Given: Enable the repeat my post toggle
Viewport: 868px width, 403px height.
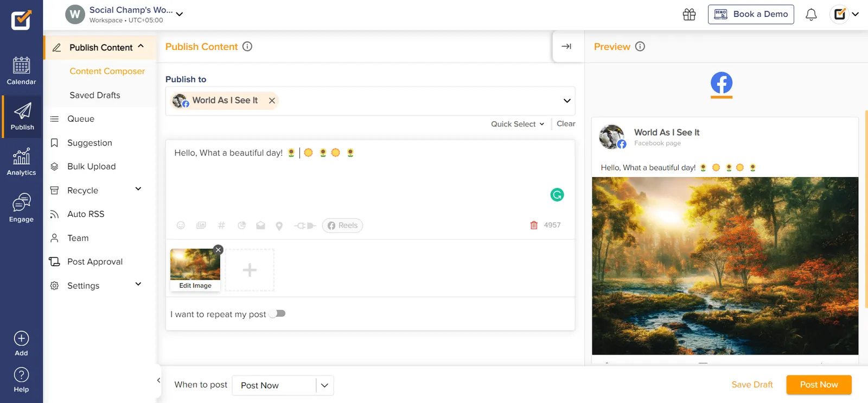Looking at the screenshot, I should (x=277, y=314).
